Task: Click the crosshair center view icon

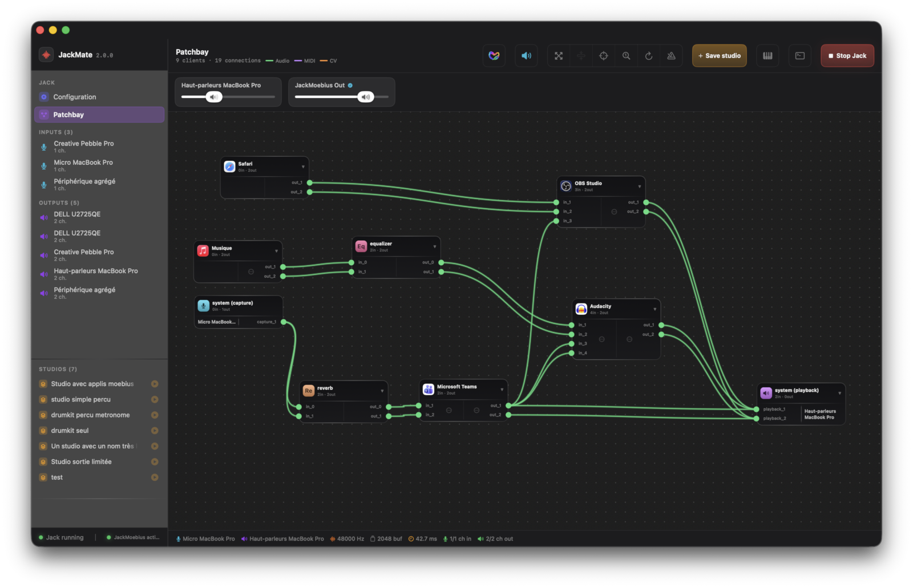Action: 604,56
